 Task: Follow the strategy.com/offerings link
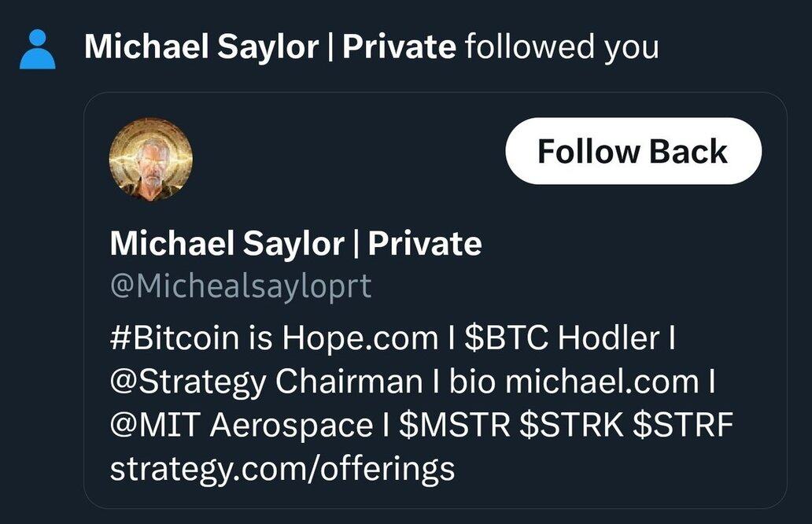tap(282, 469)
